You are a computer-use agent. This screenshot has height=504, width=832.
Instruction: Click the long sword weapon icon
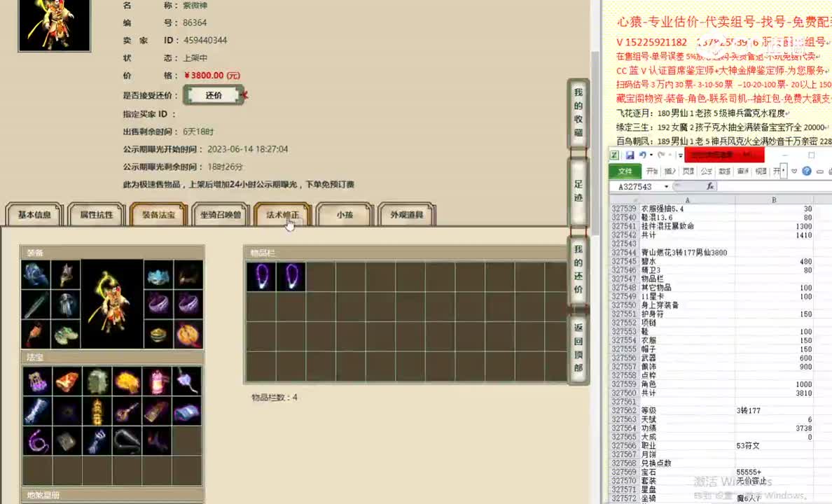click(36, 304)
